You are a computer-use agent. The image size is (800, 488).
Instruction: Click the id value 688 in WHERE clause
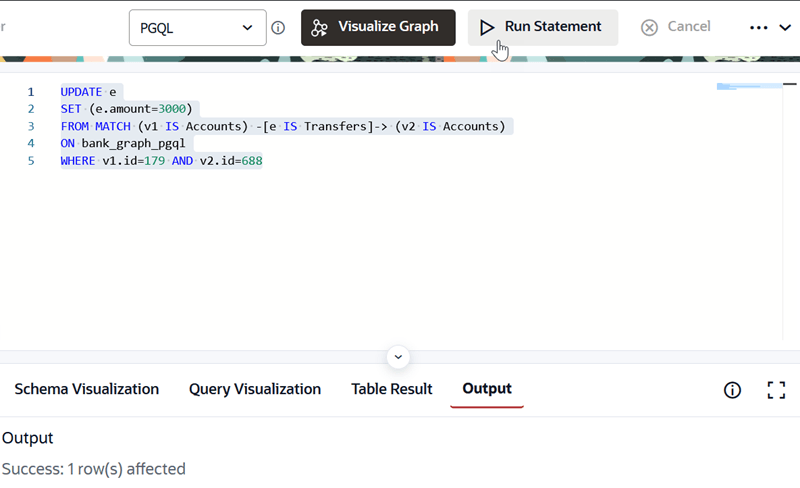pyautogui.click(x=252, y=161)
